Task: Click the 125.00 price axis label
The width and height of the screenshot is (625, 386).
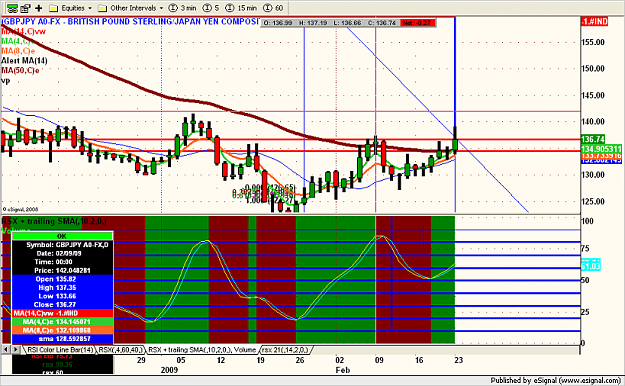Action: [x=593, y=201]
